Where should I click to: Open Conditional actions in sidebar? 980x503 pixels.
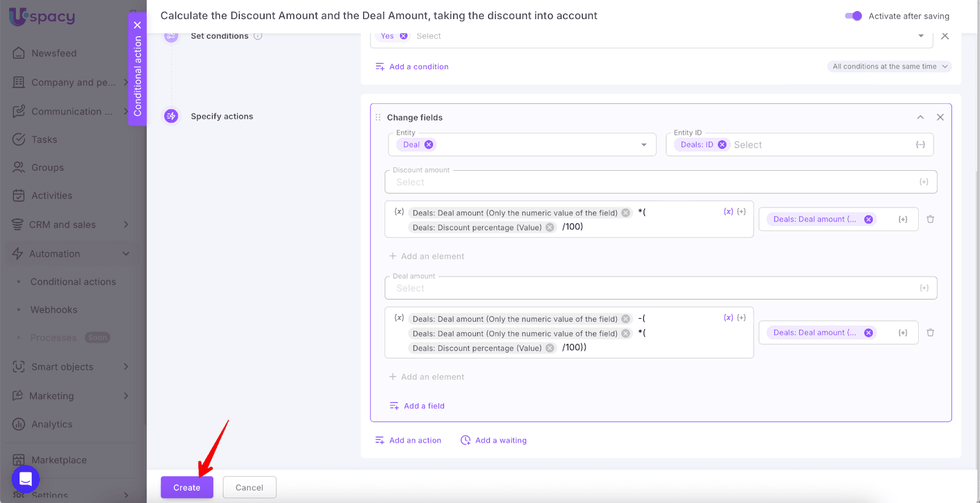pyautogui.click(x=73, y=282)
